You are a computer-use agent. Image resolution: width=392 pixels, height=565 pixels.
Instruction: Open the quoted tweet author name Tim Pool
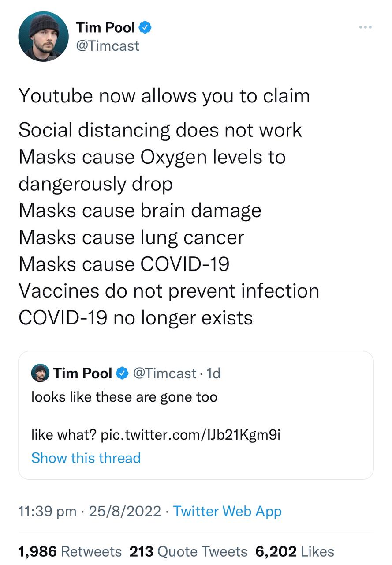point(82,373)
